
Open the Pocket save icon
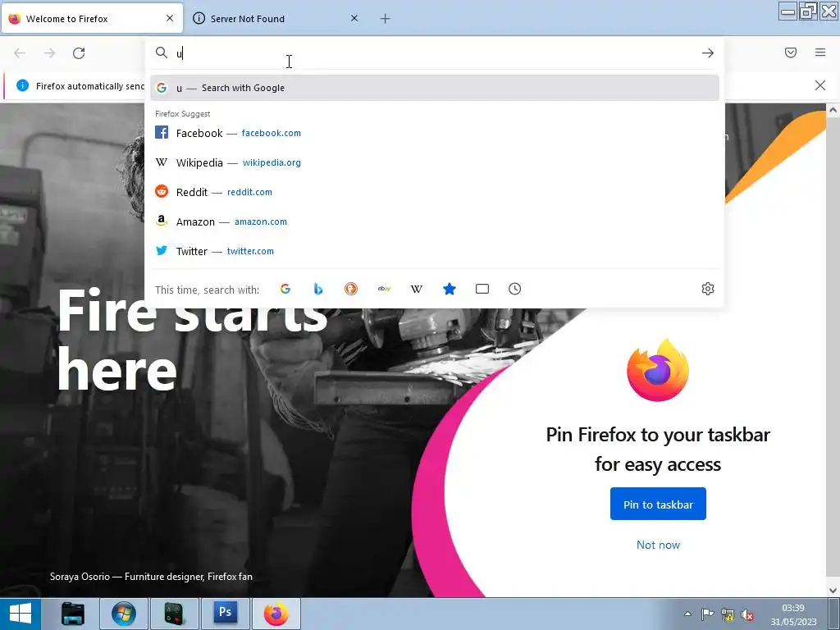(791, 52)
